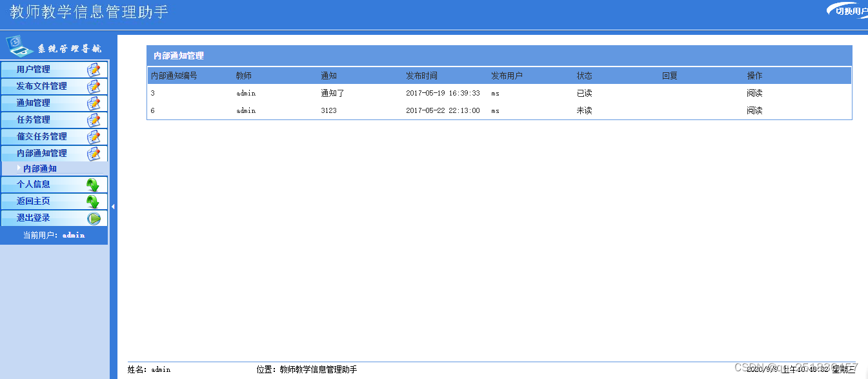Click 阅读 for notice number 6
868x379 pixels.
754,110
